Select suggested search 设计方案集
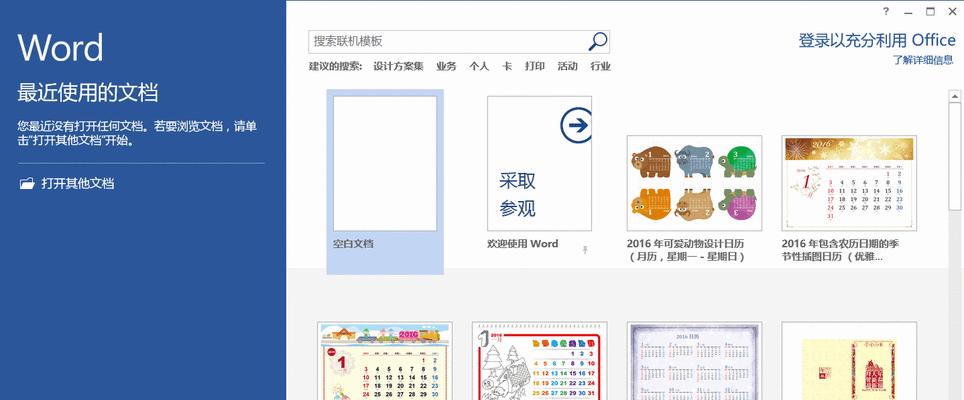964x400 pixels. pos(398,66)
